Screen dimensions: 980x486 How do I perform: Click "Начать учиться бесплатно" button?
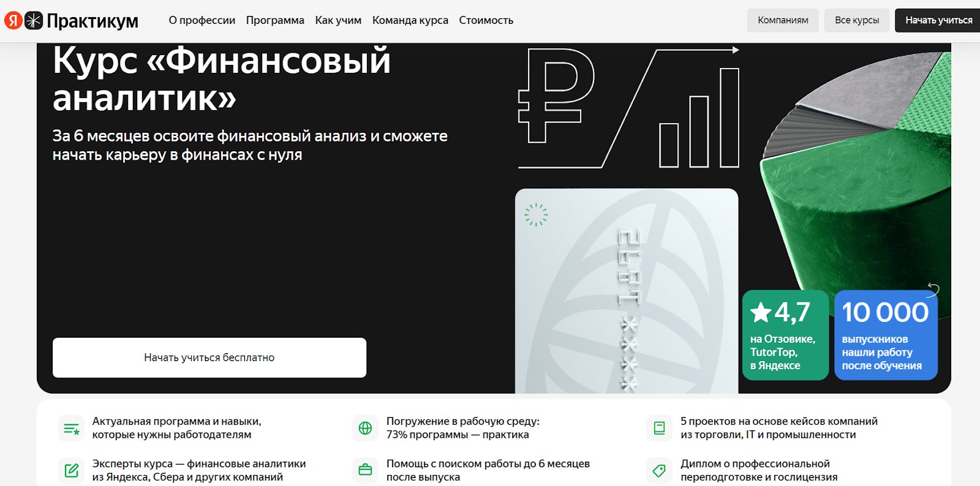click(x=209, y=357)
